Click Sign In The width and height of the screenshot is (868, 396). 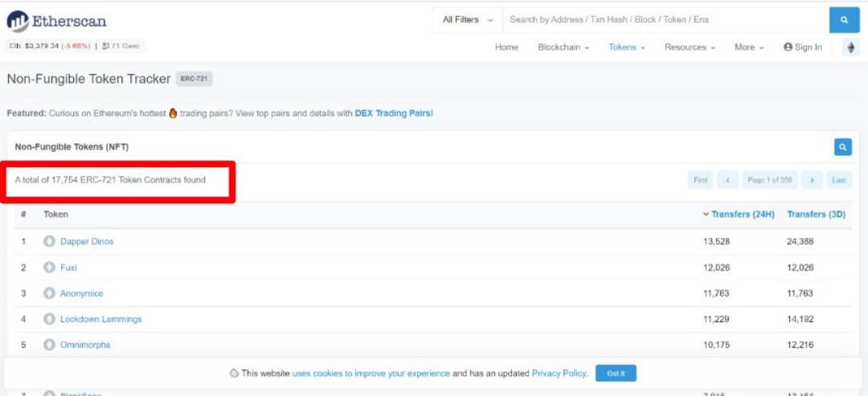pos(803,47)
